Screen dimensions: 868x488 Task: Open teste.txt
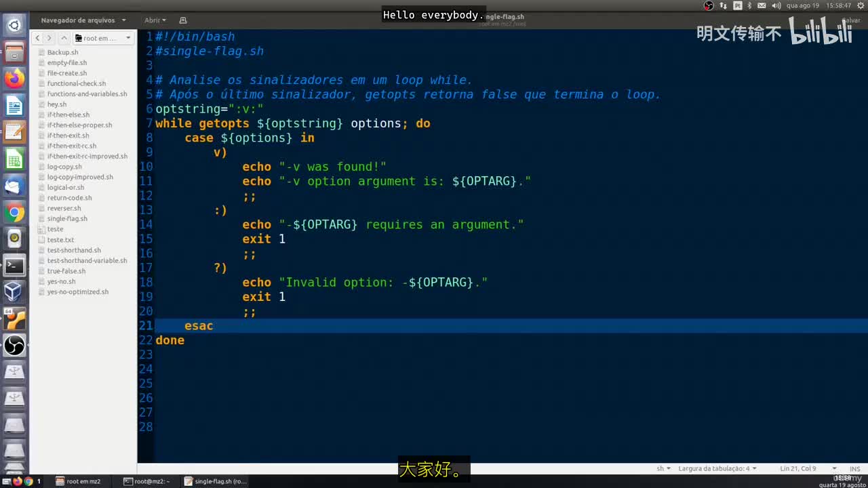point(60,239)
